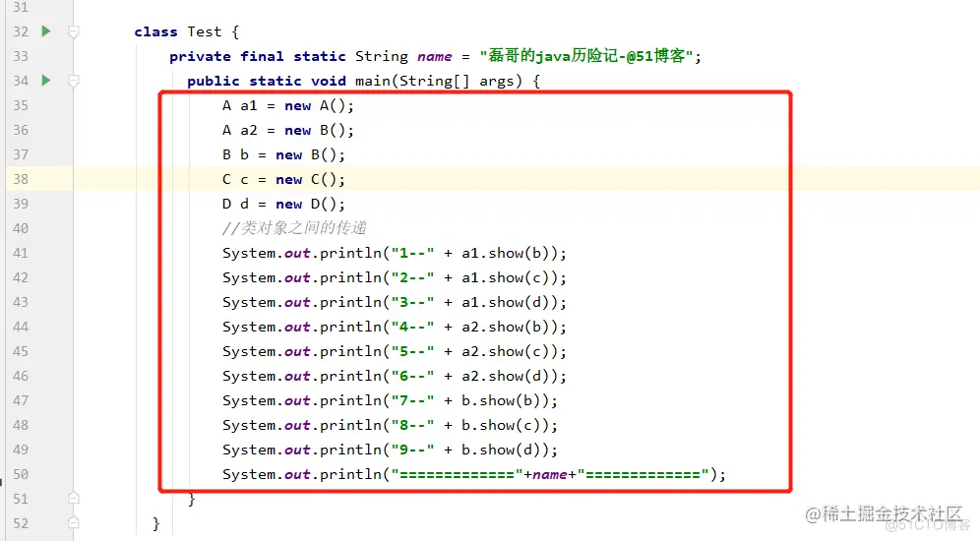Click line number 35 in the gutter

(21, 105)
